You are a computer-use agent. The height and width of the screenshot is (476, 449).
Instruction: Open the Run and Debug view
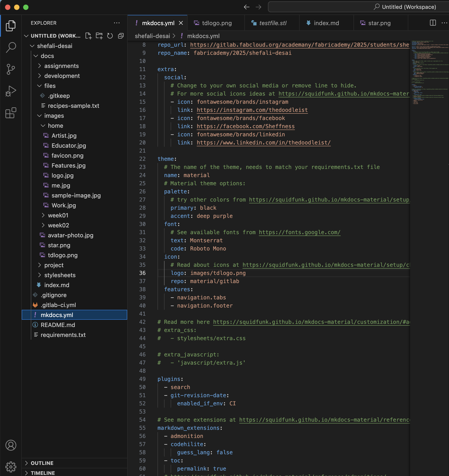point(11,91)
